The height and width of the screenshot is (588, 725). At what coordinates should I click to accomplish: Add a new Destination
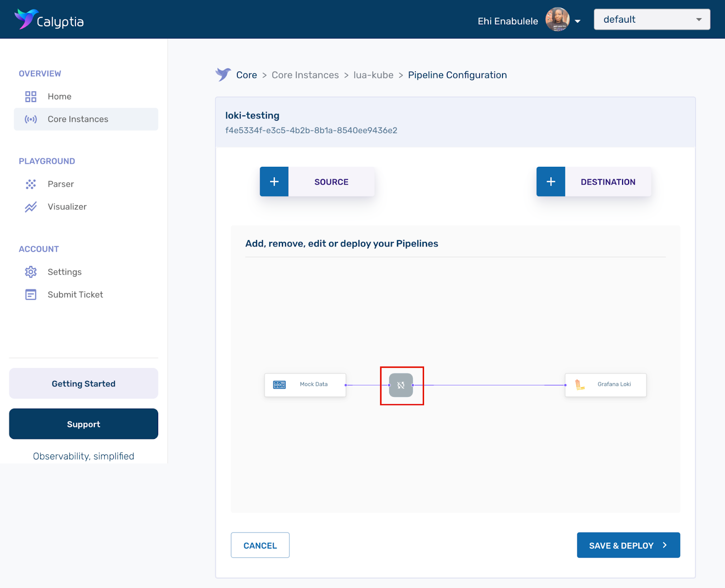click(594, 182)
